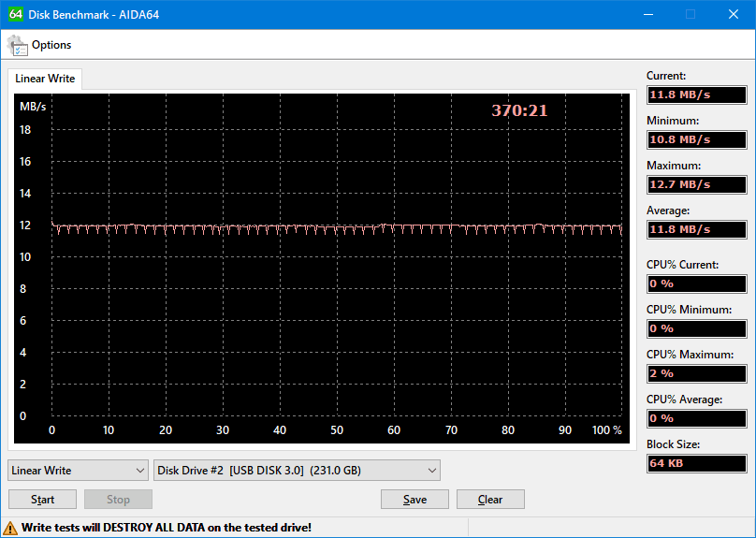Viewport: 756px width, 538px height.
Task: Select the Linear Write tab
Action: pyautogui.click(x=45, y=79)
